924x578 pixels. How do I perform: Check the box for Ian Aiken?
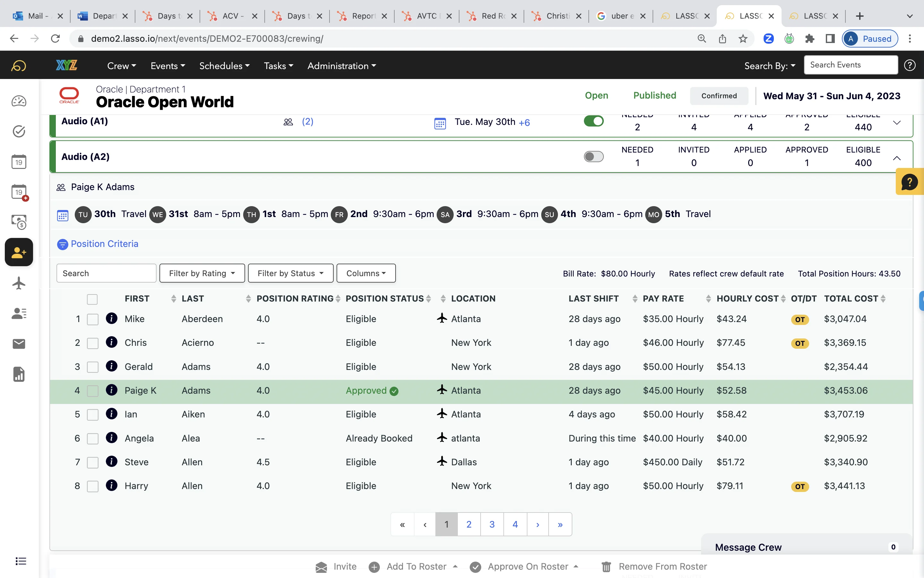point(92,414)
